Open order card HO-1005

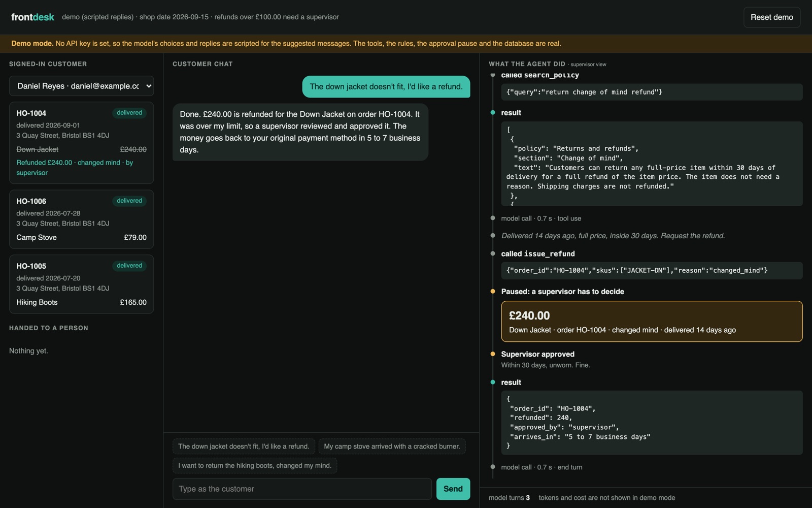point(81,284)
